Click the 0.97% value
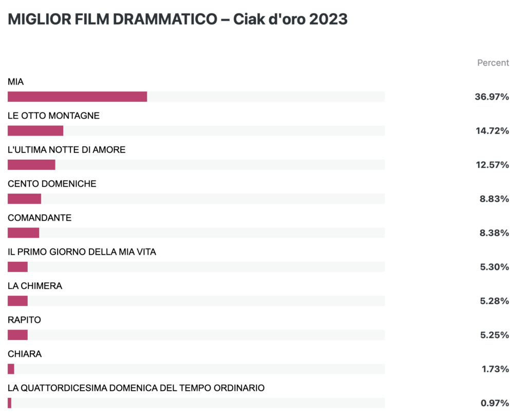The width and height of the screenshot is (526, 420). tap(495, 403)
